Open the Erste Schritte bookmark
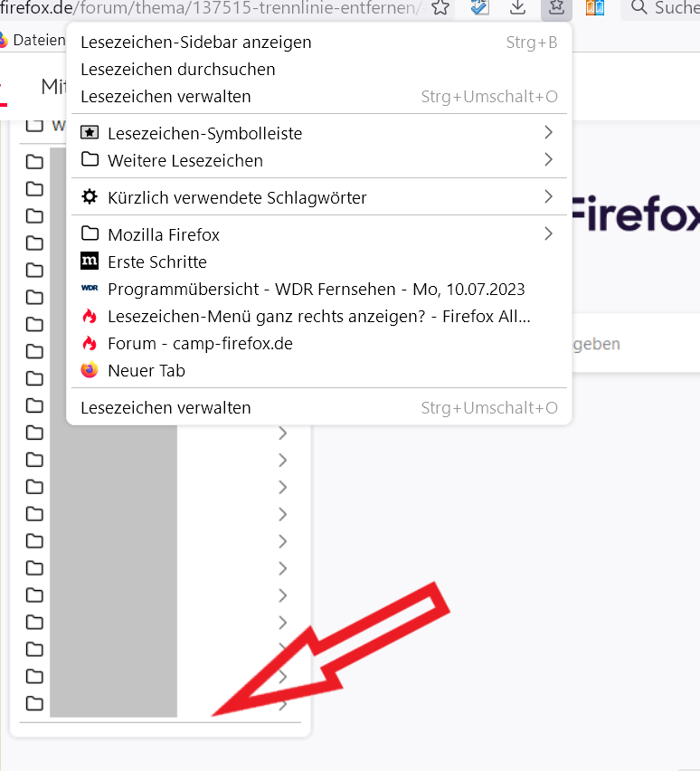This screenshot has width=700, height=771. [319, 262]
